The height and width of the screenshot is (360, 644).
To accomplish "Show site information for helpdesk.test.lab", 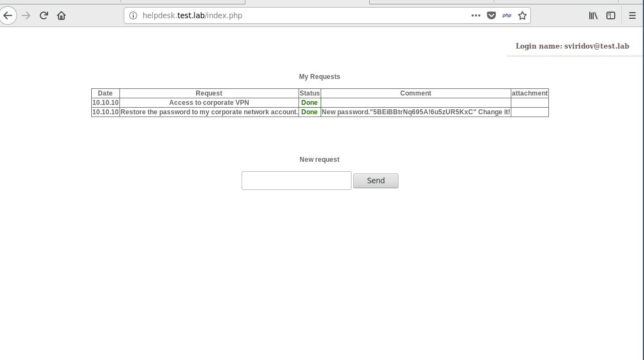I will tap(133, 15).
